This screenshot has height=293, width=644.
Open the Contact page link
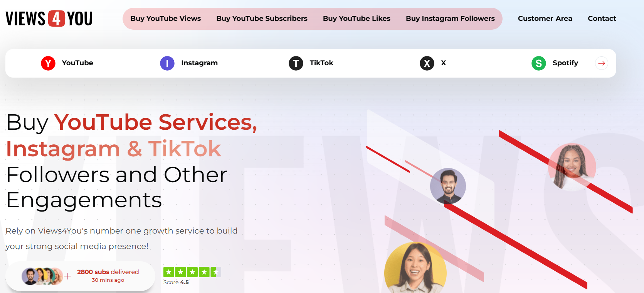602,19
